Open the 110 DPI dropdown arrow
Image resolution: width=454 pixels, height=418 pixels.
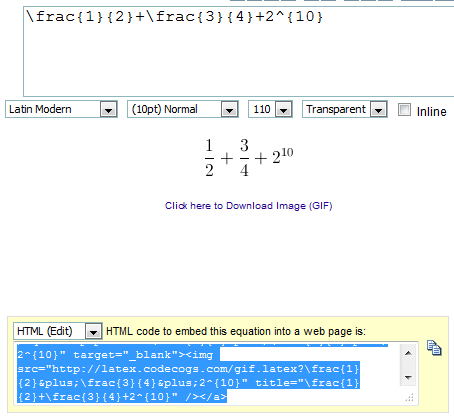283,109
